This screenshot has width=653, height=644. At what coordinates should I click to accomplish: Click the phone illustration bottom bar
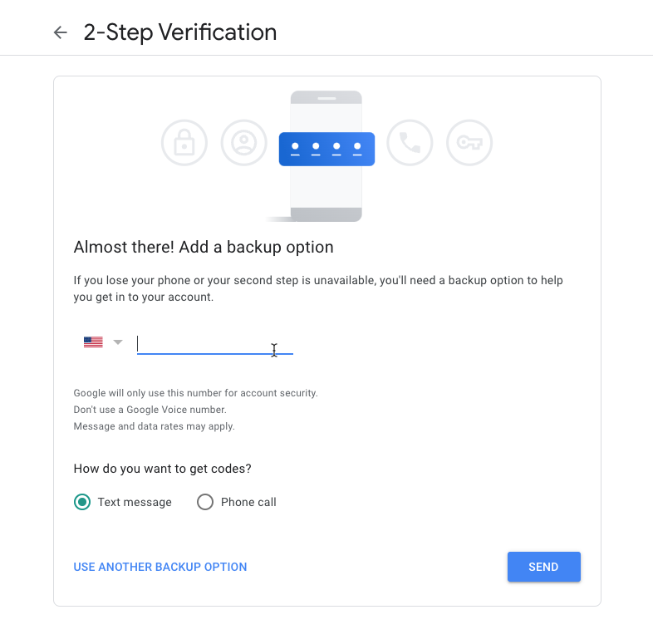tap(326, 214)
